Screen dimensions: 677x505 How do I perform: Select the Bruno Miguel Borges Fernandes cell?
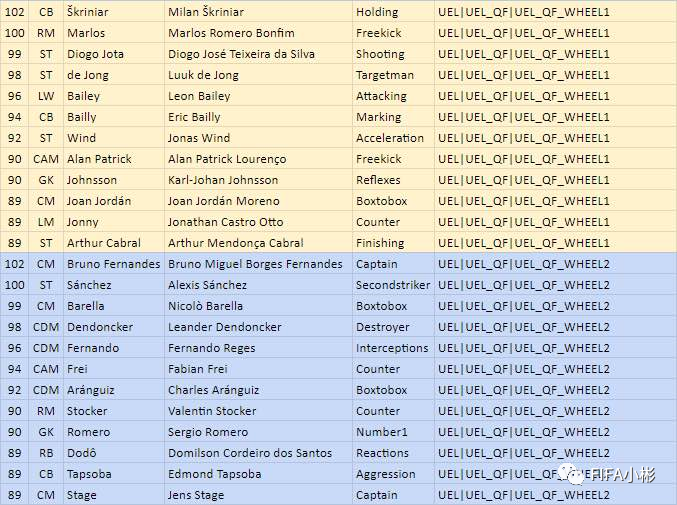tap(258, 264)
